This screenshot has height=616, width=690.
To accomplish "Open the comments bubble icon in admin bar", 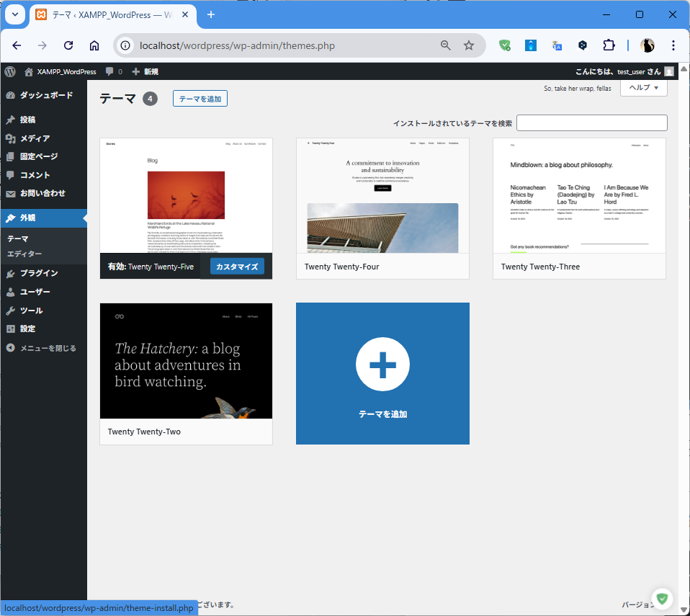I will click(x=109, y=71).
